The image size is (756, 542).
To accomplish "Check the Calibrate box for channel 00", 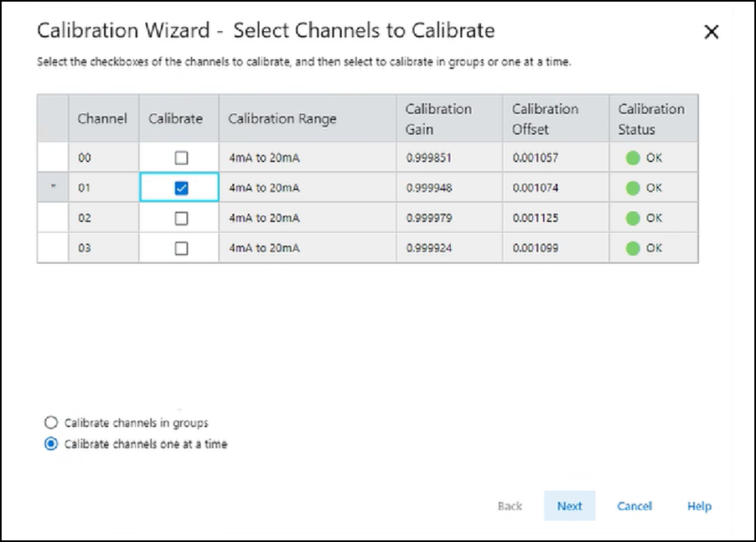I will [x=181, y=158].
